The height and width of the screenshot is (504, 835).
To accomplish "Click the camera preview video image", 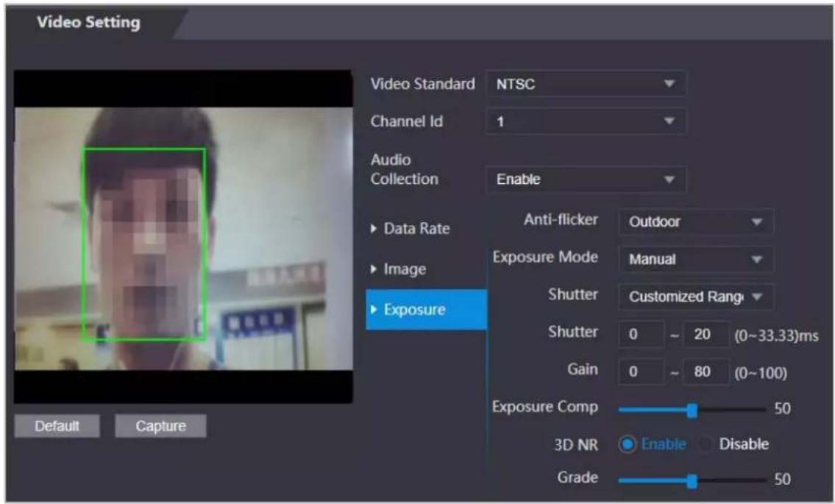I will point(183,238).
